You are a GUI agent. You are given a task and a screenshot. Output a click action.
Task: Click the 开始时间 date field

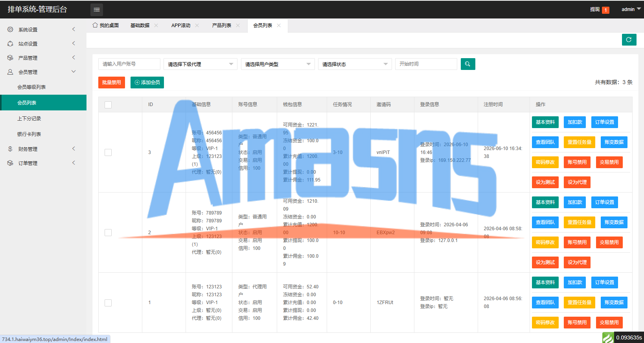[x=426, y=64]
